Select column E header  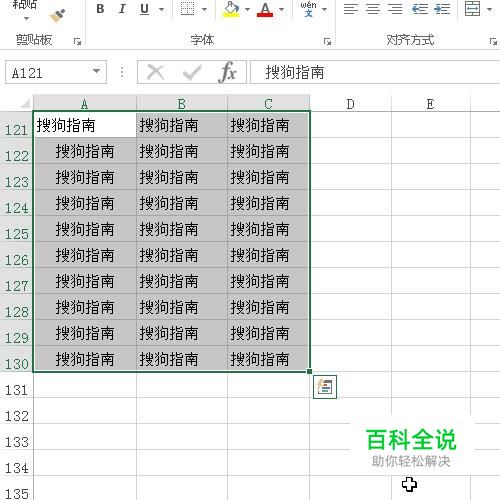431,104
